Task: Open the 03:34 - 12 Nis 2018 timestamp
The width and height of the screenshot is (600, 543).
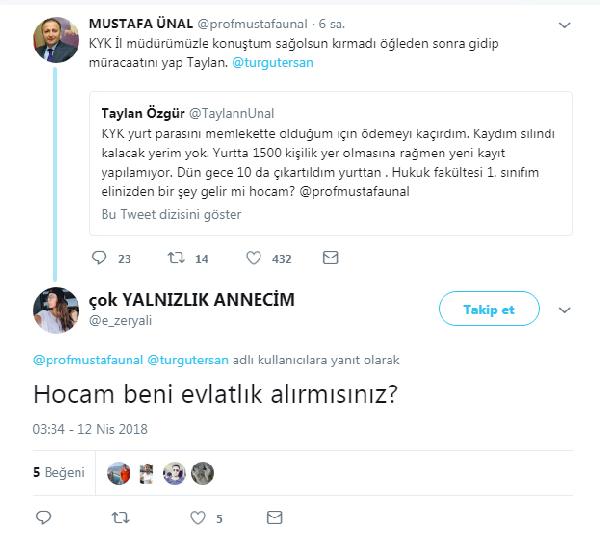Action: (x=90, y=430)
